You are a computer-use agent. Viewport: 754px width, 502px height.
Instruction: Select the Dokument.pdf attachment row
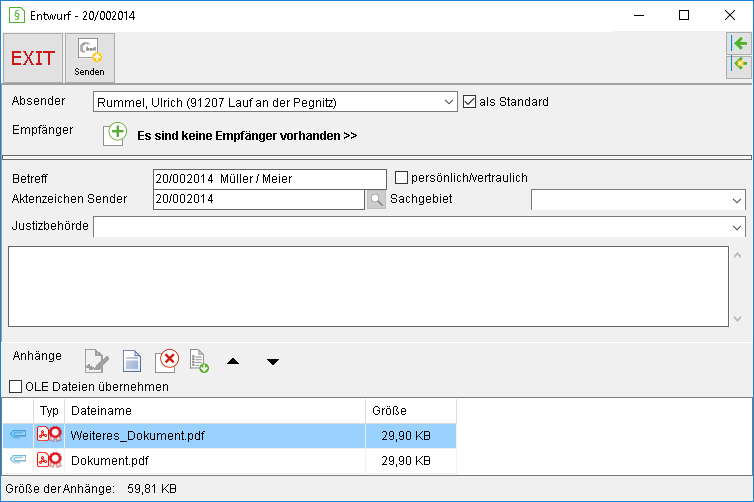point(229,461)
